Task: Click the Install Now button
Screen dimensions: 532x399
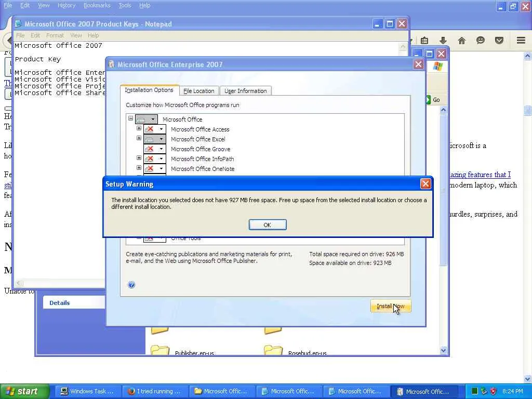Action: pos(391,306)
